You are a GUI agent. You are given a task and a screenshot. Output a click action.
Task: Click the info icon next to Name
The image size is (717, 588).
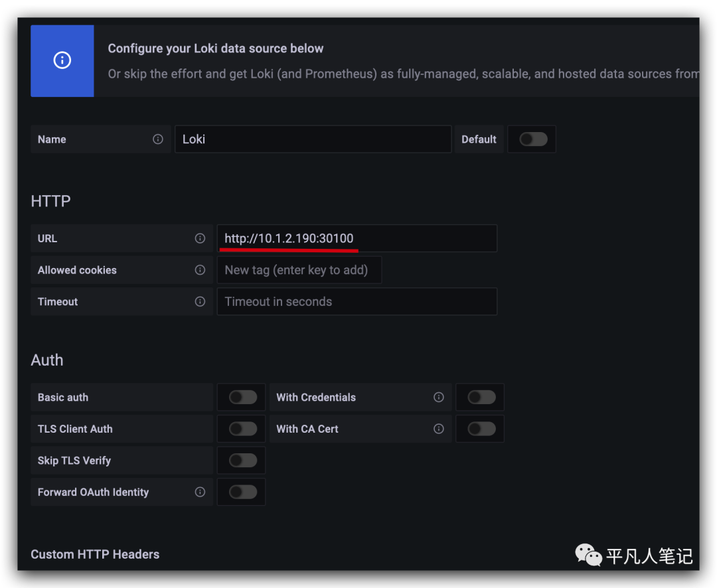coord(158,139)
